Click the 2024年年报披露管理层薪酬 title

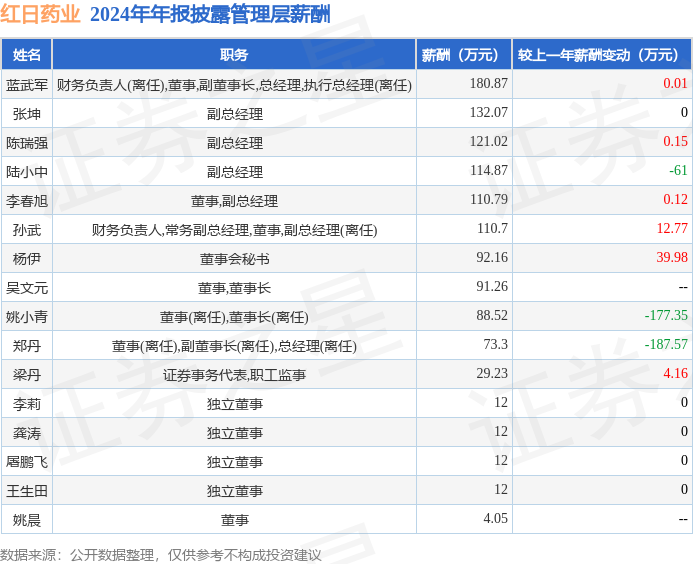click(x=210, y=14)
